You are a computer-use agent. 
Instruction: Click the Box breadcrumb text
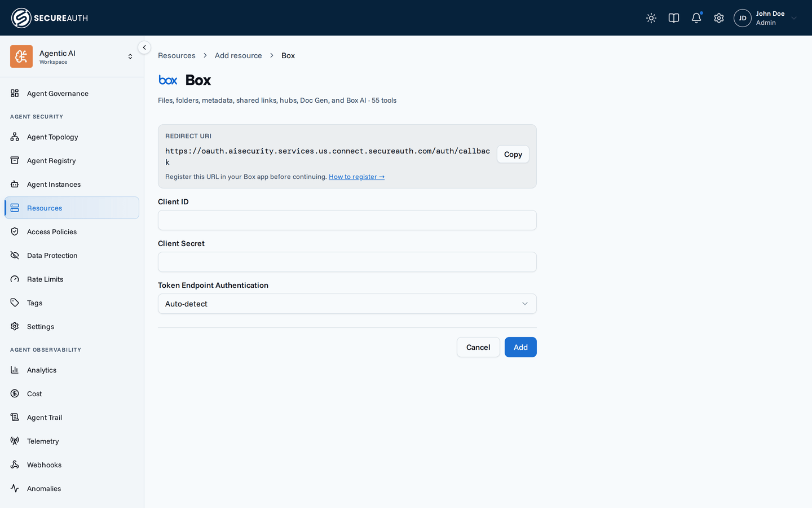click(x=288, y=55)
